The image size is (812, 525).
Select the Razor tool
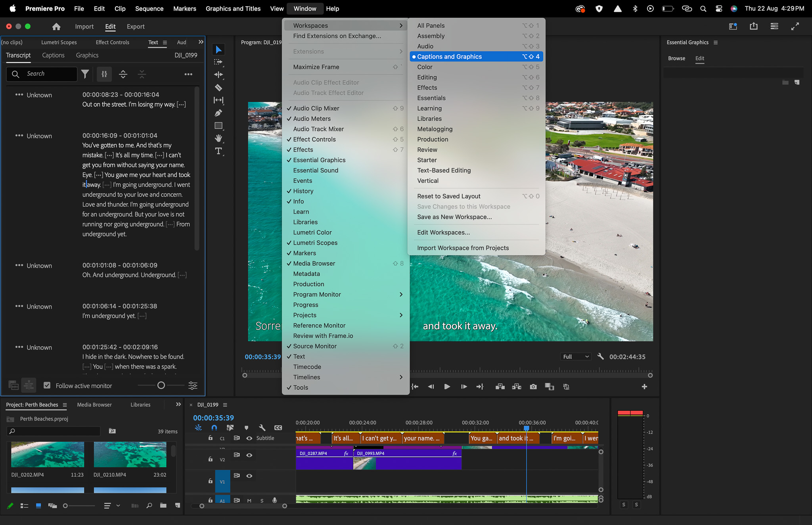[x=218, y=87]
